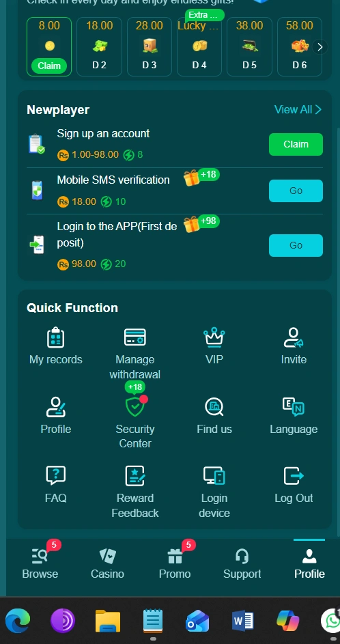Screen dimensions: 340x644
Task: Open Outlook from the taskbar
Action: tap(197, 621)
